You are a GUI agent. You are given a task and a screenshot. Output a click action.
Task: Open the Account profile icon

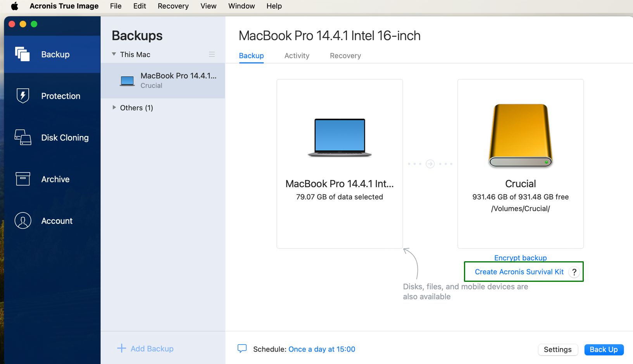[22, 221]
